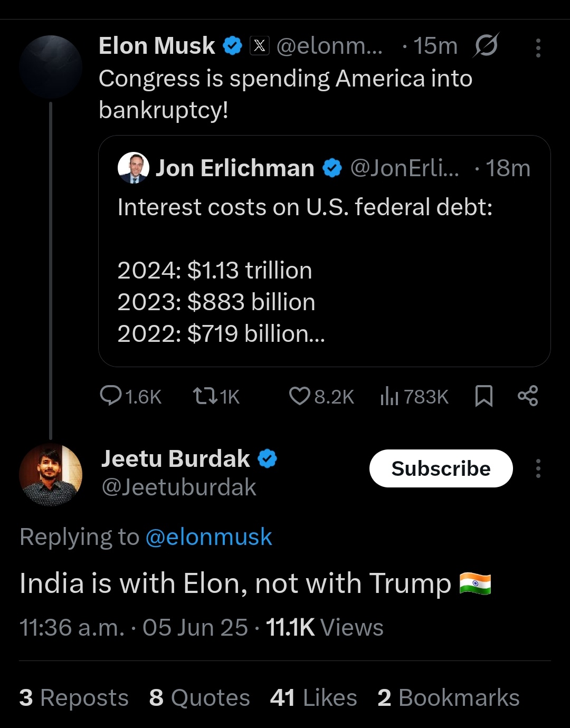View the 3 Reposts list
This screenshot has width=570, height=728.
tap(74, 698)
